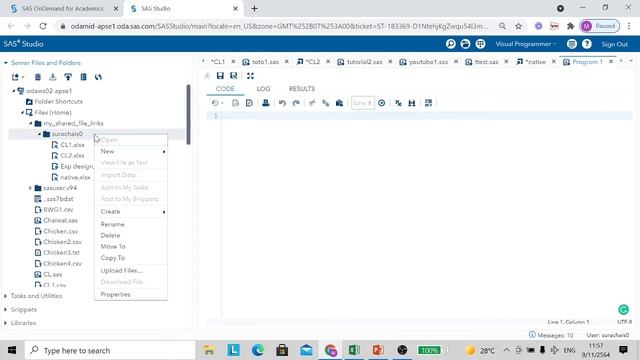
Task: Switch to the LOG tab
Action: pyautogui.click(x=263, y=89)
